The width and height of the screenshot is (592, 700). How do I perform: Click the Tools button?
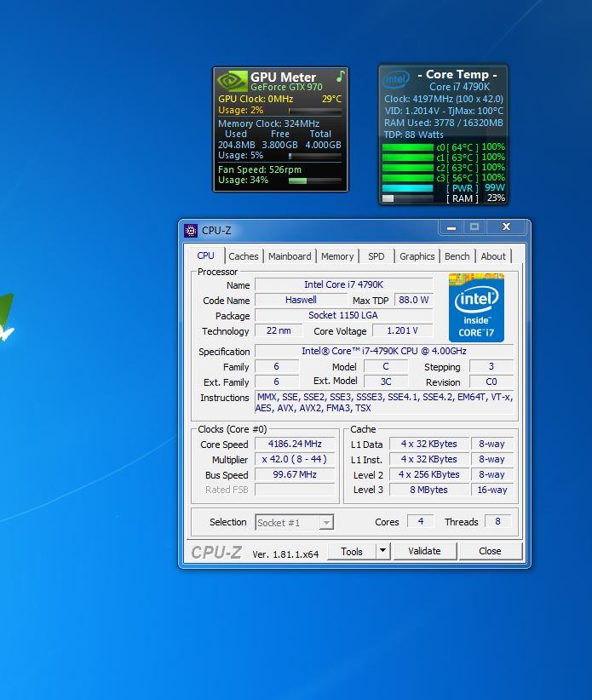[352, 551]
